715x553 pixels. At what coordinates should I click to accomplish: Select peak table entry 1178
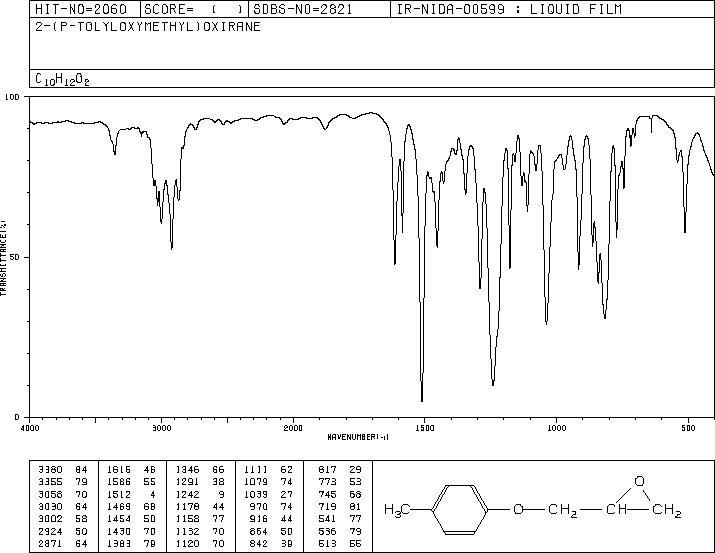[x=187, y=506]
